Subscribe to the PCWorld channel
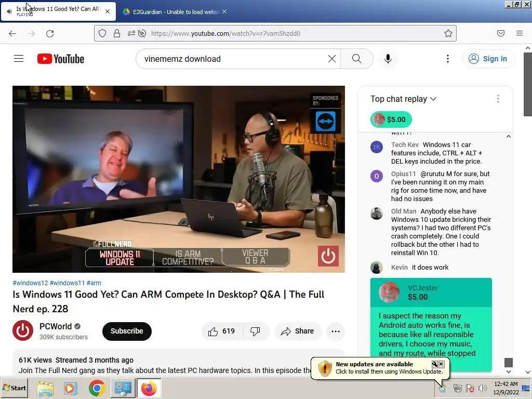532x399 pixels. 127,331
